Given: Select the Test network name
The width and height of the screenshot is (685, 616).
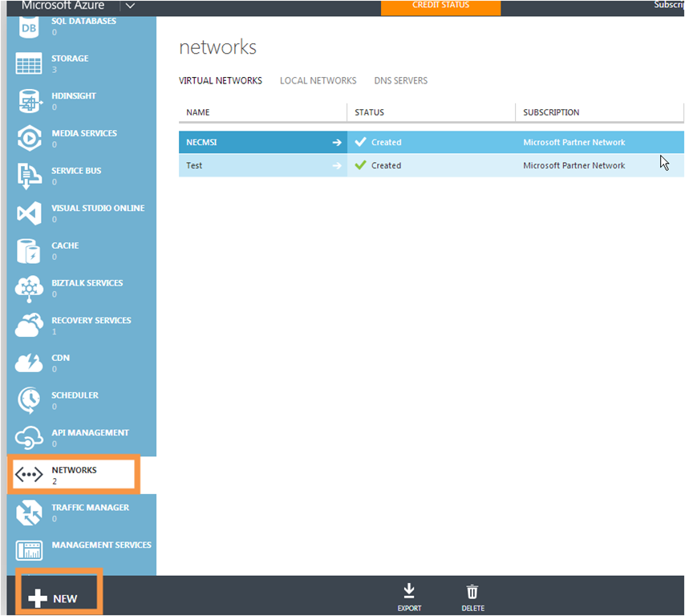Looking at the screenshot, I should [194, 165].
